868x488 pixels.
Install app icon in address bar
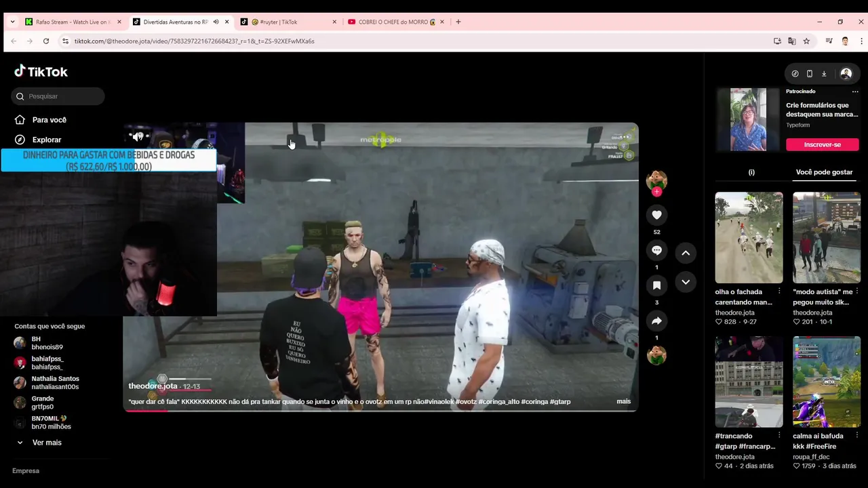777,41
